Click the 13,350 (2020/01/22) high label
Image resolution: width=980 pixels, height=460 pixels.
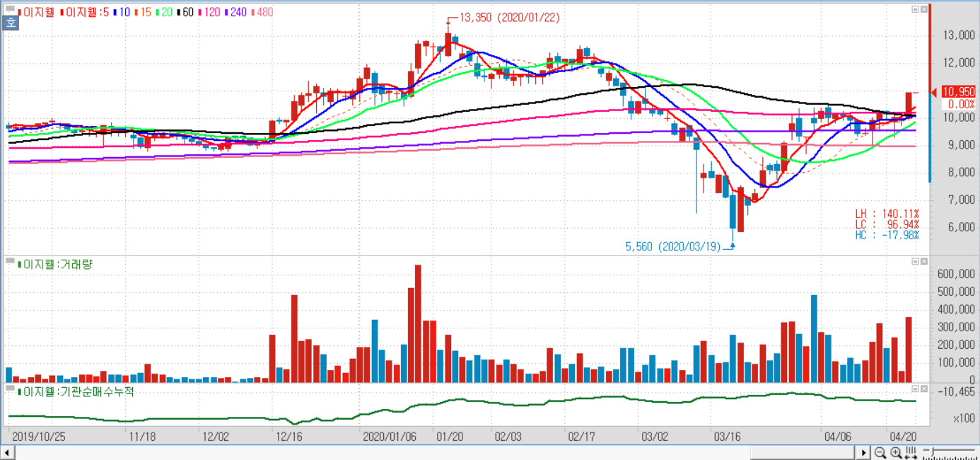[x=509, y=18]
